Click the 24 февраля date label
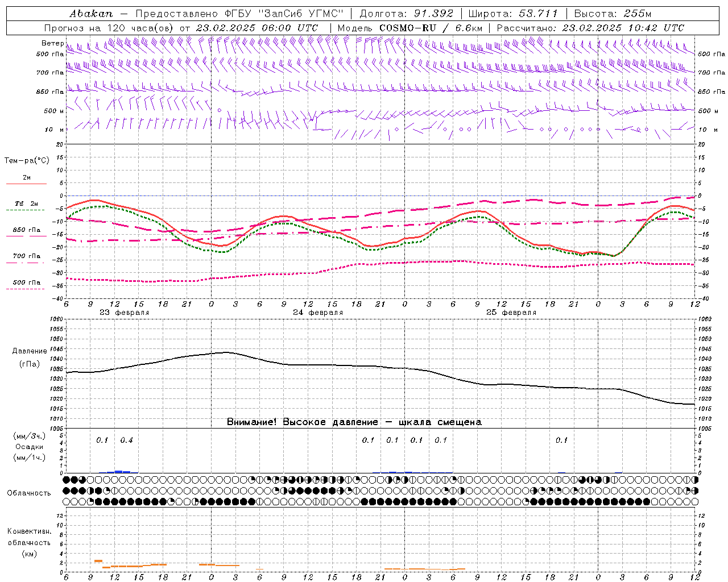This screenshot has width=728, height=582. [x=318, y=313]
